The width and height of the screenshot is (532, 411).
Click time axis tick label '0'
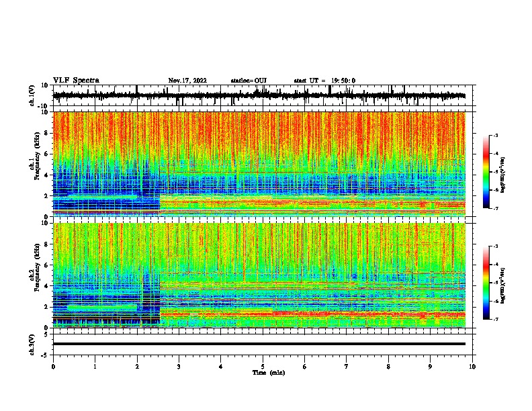tap(53, 367)
